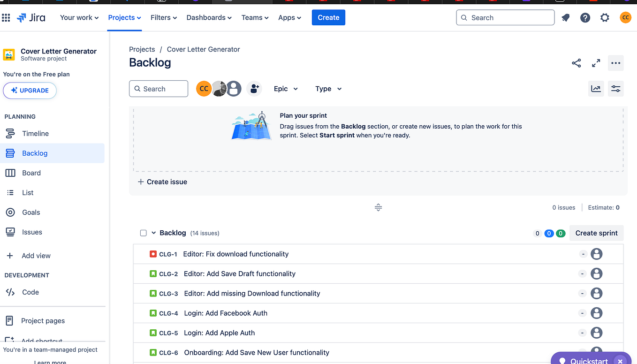
Task: Click the Create sprint button
Action: pos(597,233)
